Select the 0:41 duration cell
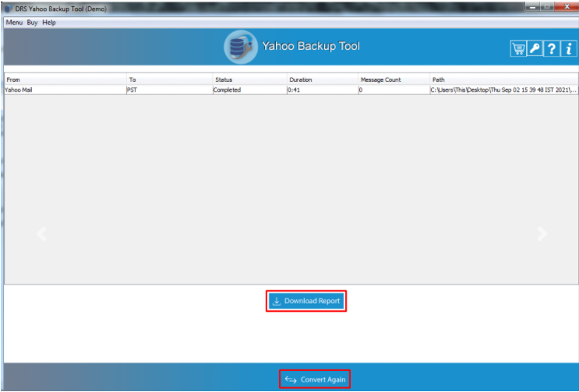Screen dimensions: 579x392 [x=323, y=90]
